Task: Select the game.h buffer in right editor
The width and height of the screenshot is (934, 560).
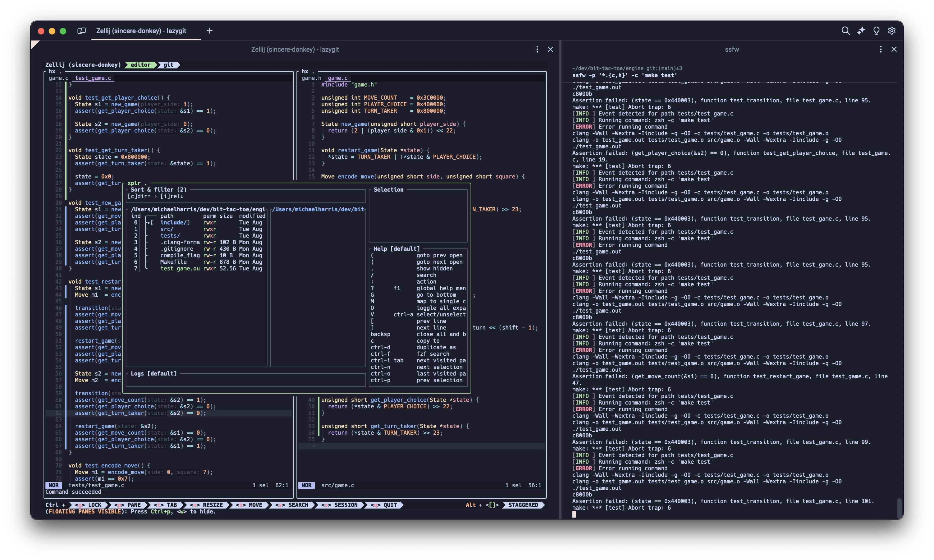Action: tap(311, 78)
